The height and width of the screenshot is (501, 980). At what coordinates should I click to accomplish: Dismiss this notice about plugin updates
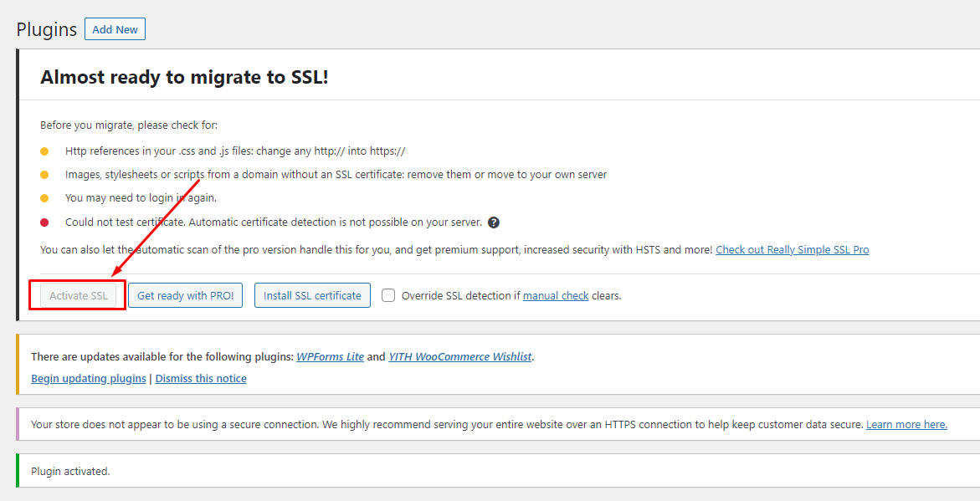coord(201,378)
